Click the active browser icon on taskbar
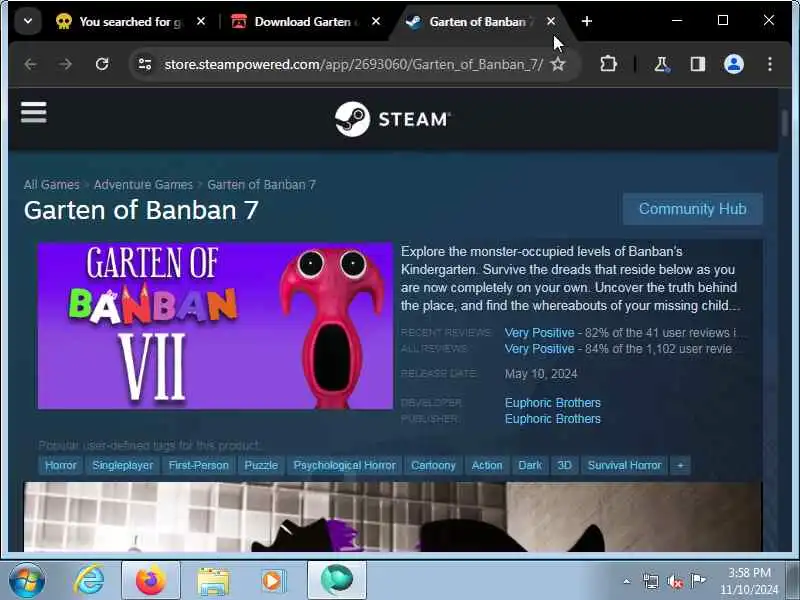Screen dimensions: 800x600 pyautogui.click(x=337, y=581)
